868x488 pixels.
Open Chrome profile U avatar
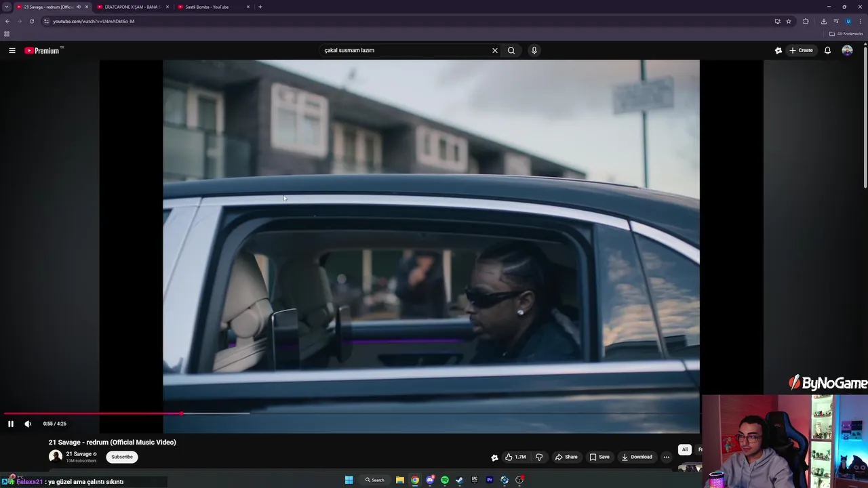pos(848,21)
